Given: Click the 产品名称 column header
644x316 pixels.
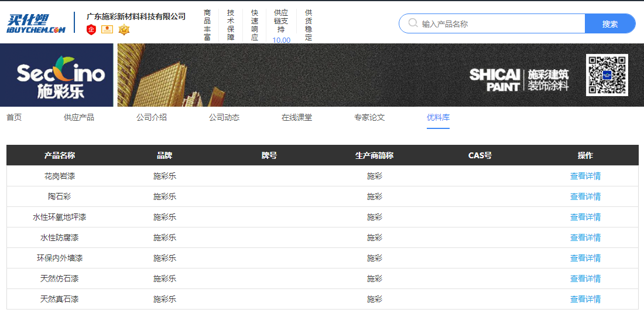Looking at the screenshot, I should click(60, 155).
